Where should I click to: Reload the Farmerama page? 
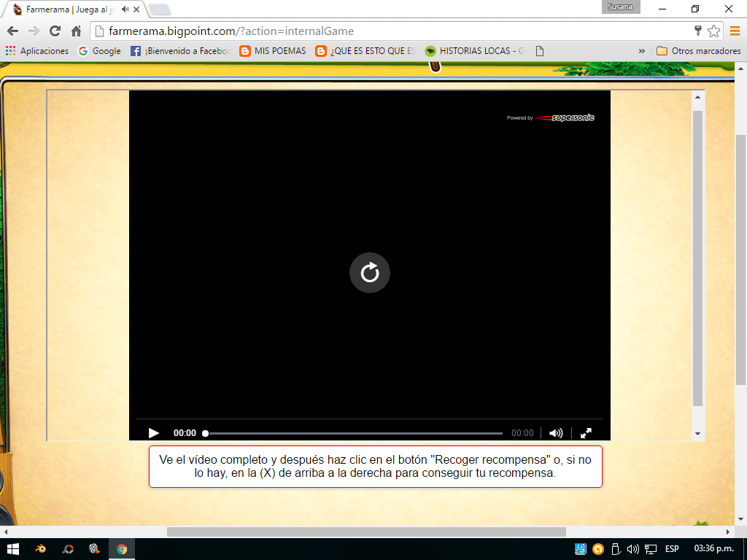[55, 31]
